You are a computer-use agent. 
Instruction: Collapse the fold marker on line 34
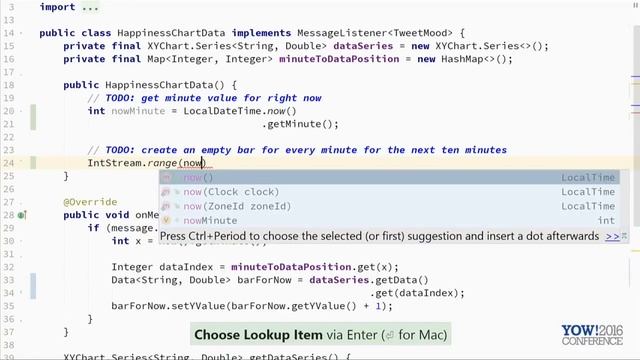click(21, 292)
